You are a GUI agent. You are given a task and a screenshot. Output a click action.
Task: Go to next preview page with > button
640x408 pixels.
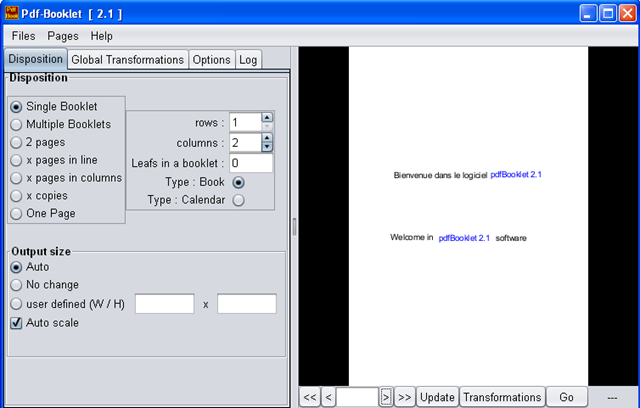point(386,397)
